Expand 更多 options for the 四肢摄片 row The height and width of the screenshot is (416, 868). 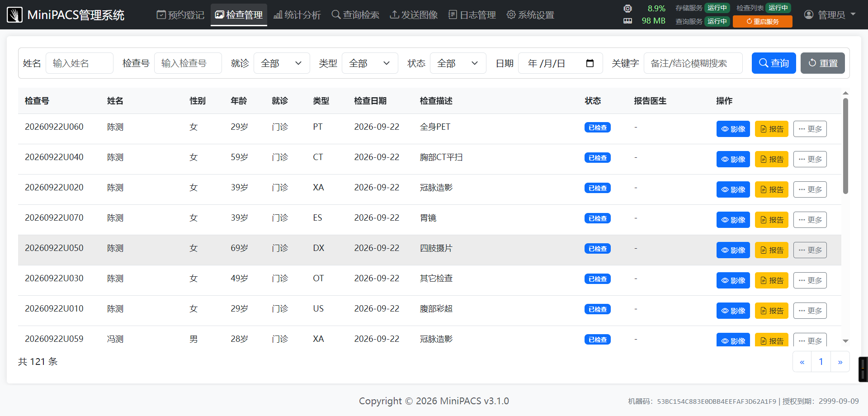pyautogui.click(x=810, y=250)
